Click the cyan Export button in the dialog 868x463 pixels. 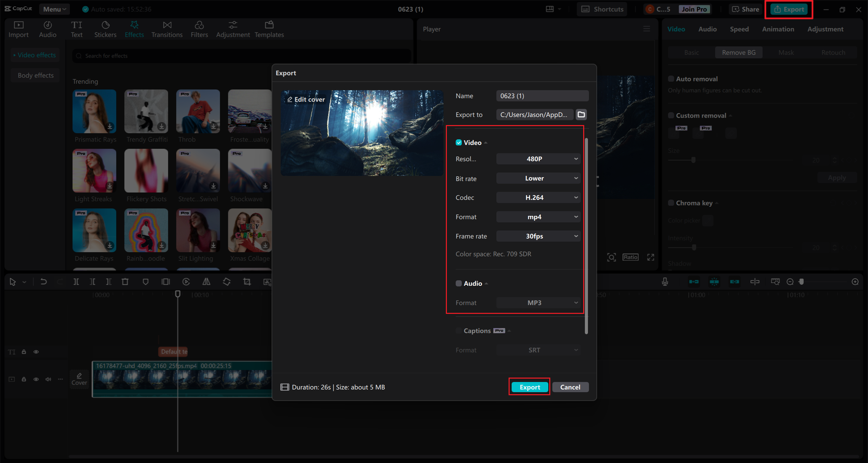[530, 387]
